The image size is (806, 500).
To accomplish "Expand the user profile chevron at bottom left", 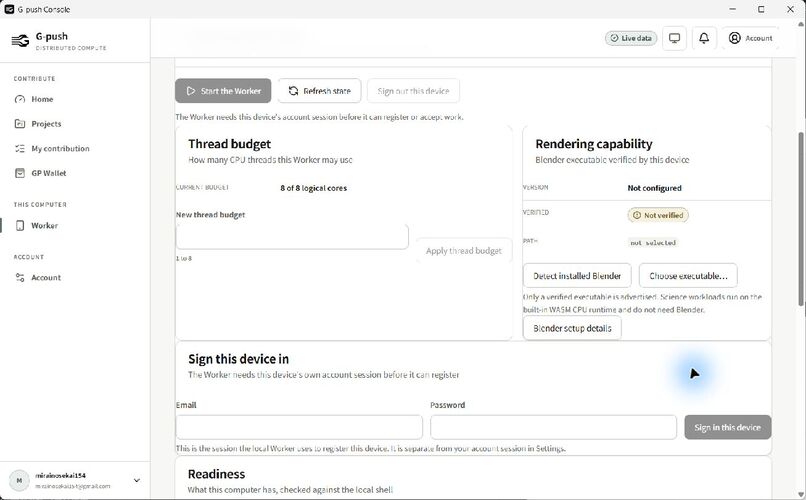I will (137, 480).
